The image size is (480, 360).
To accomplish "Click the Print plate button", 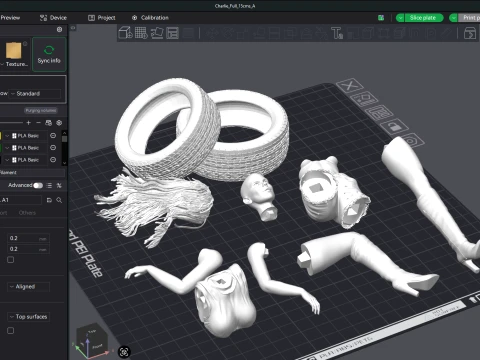I will point(469,18).
